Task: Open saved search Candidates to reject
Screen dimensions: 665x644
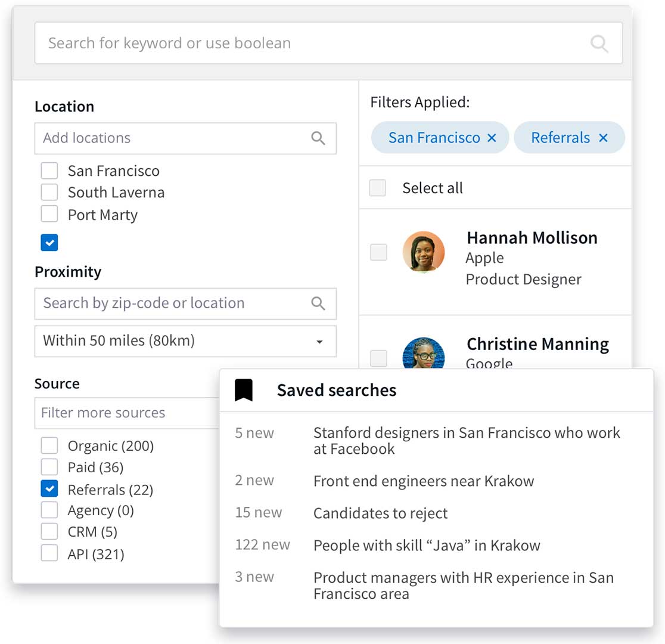Action: [x=380, y=513]
